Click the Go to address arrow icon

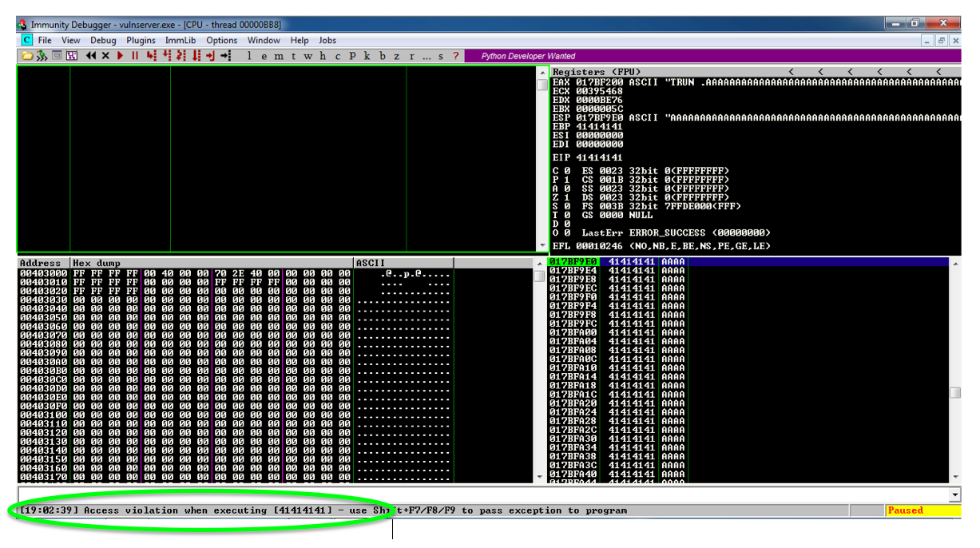226,56
